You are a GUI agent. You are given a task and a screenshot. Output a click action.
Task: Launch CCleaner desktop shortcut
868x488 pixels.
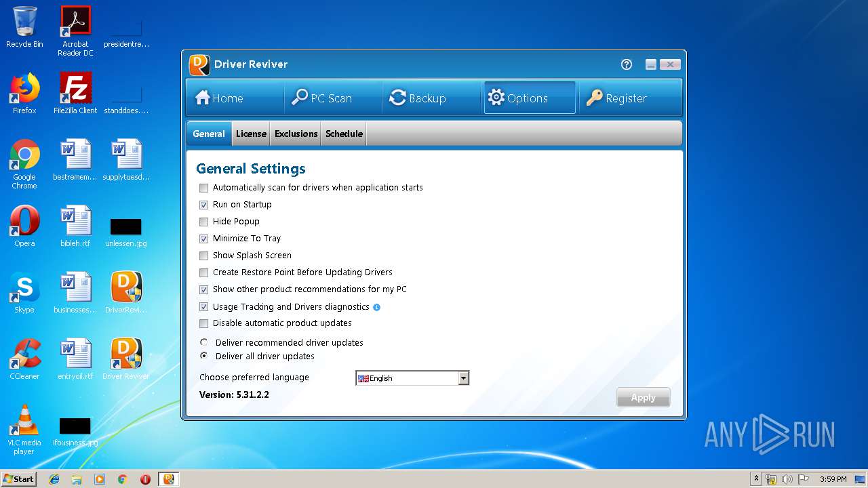24,359
